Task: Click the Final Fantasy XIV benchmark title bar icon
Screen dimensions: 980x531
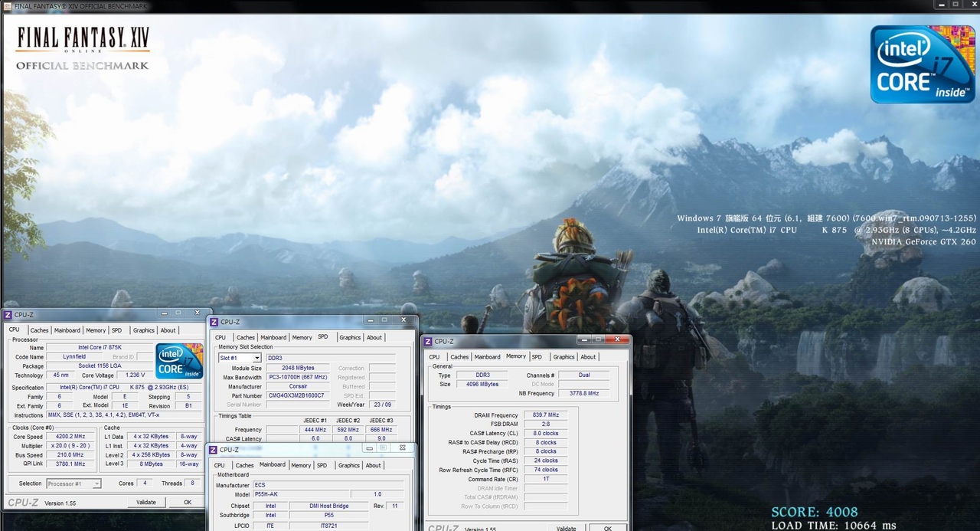Action: point(8,6)
